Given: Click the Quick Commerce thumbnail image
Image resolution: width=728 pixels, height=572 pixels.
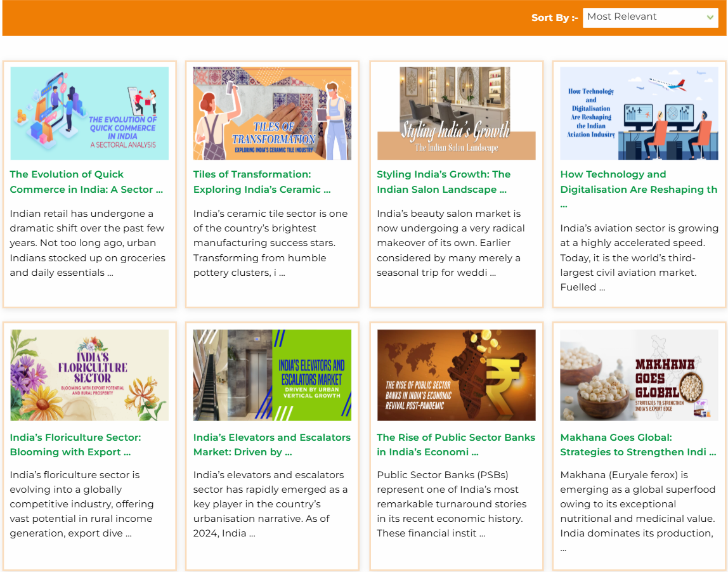Looking at the screenshot, I should pos(89,113).
